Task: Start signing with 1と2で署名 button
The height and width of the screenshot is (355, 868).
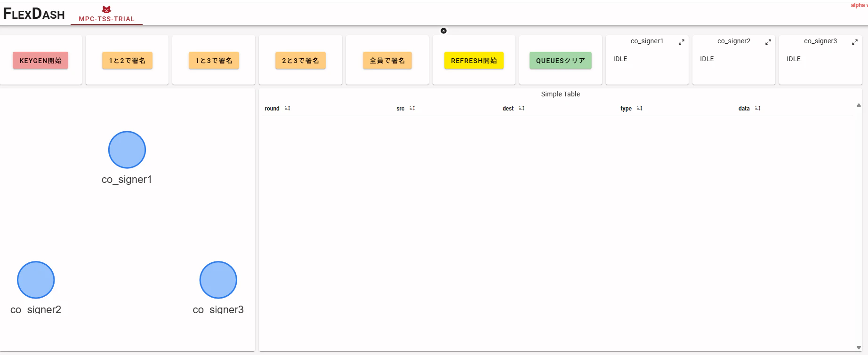Action: [127, 61]
